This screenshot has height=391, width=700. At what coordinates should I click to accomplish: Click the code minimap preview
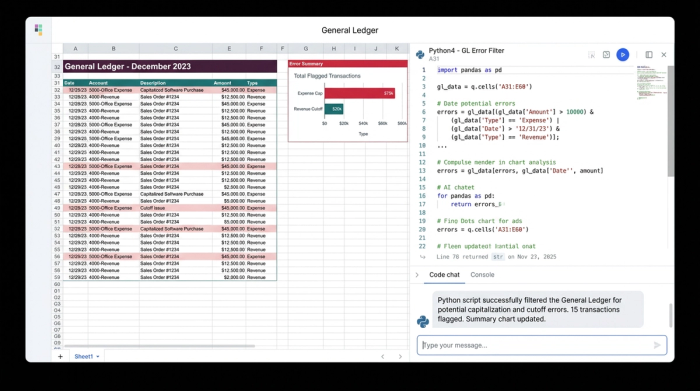[651, 83]
